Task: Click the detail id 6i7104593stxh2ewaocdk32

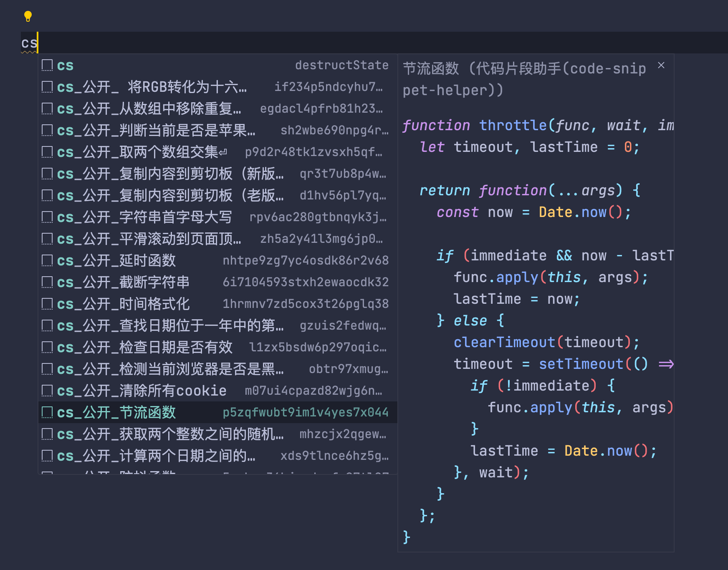Action: 306,282
